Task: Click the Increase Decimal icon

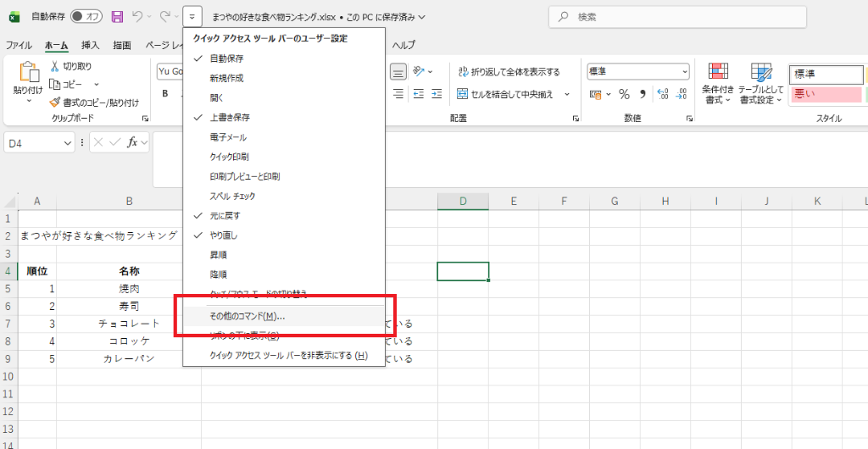Action: tap(663, 94)
